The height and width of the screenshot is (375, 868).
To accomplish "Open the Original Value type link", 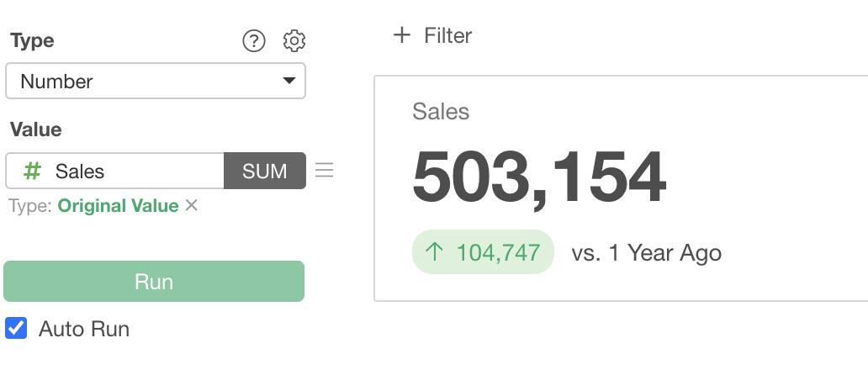I will [x=118, y=206].
